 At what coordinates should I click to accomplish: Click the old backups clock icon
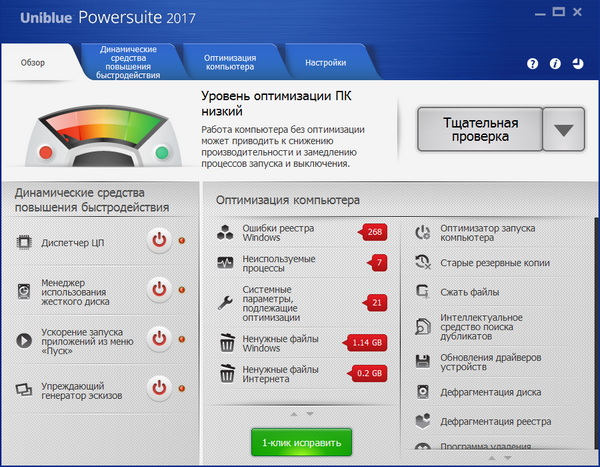(x=423, y=262)
